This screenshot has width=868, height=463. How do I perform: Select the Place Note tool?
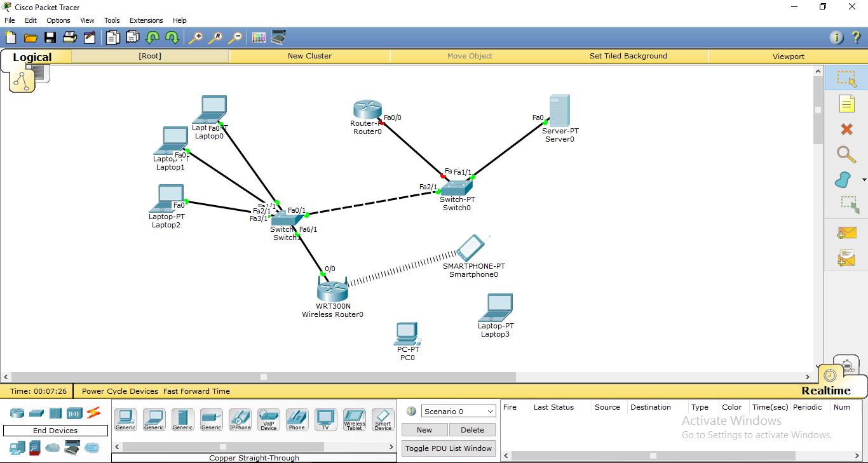[846, 104]
